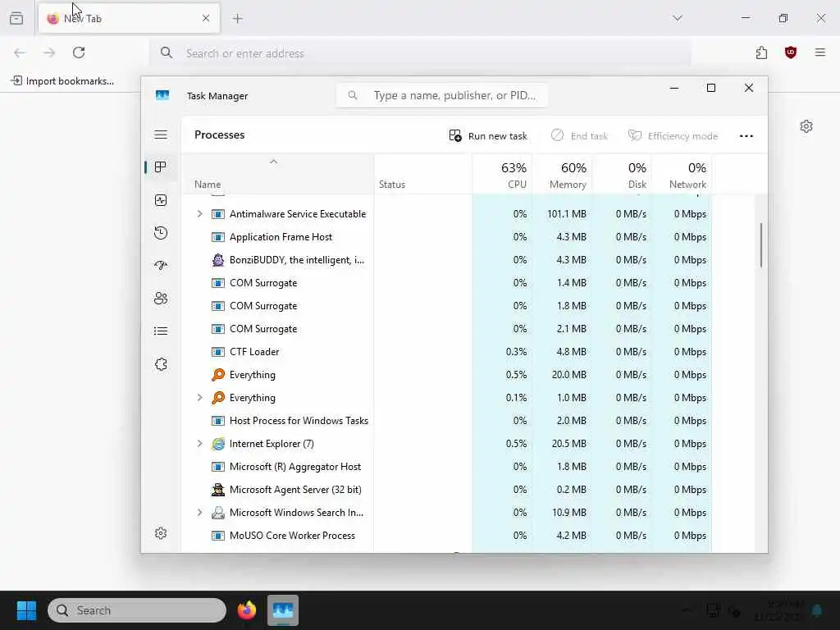Expand Microsoft Windows Search Indexer group
The height and width of the screenshot is (630, 840).
[200, 513]
